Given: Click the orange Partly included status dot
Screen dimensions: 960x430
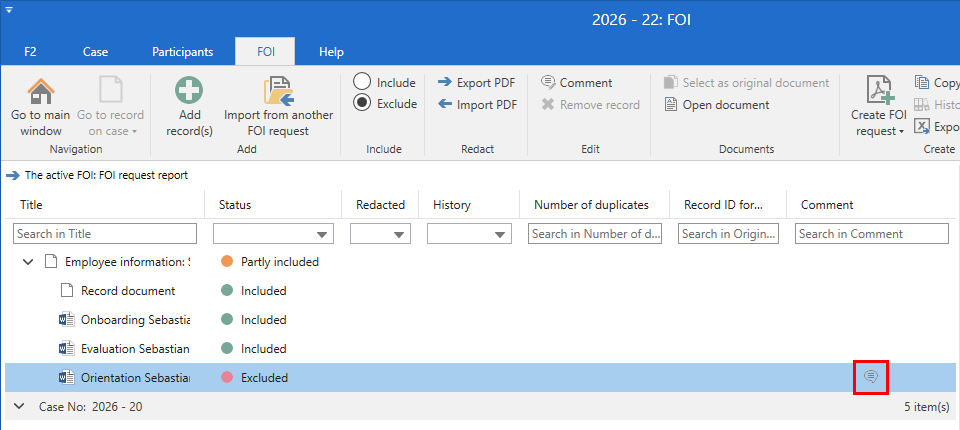Looking at the screenshot, I should 227,262.
